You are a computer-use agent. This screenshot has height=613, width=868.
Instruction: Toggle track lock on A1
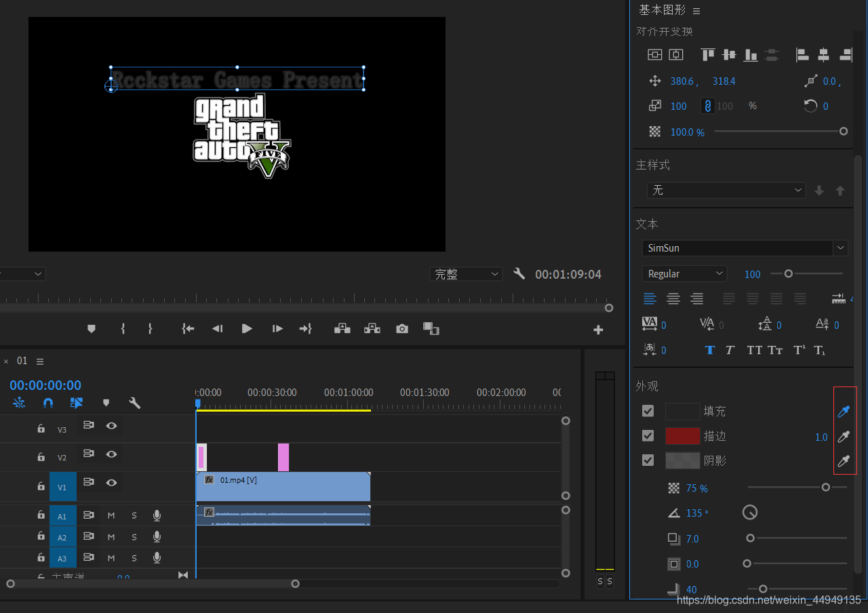coord(41,515)
